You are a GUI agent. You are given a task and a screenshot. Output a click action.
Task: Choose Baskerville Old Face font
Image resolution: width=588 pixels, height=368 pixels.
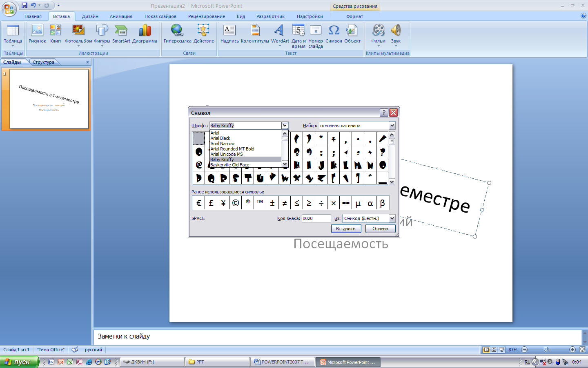coord(245,165)
